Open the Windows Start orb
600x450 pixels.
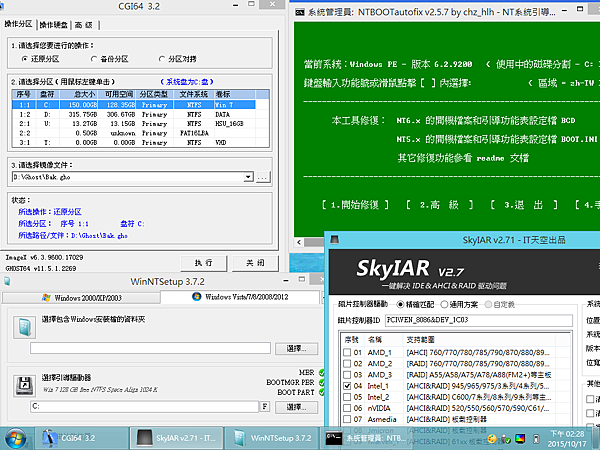pyautogui.click(x=15, y=439)
